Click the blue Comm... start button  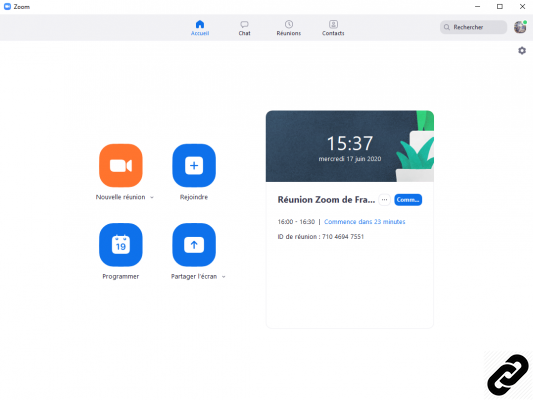[408, 200]
